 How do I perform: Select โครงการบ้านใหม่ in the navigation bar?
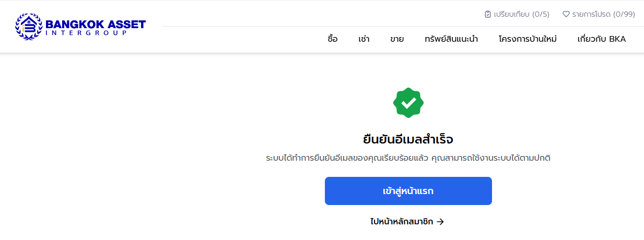click(x=528, y=39)
